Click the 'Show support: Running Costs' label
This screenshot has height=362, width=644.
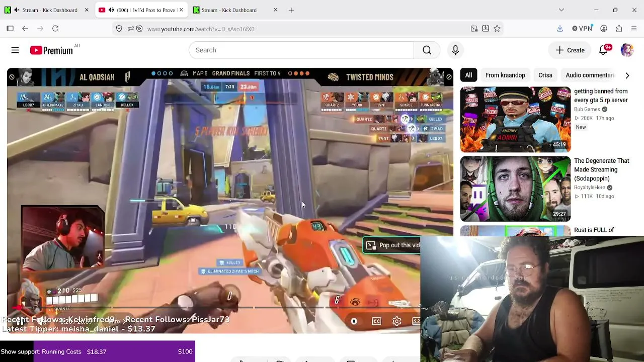(41, 351)
